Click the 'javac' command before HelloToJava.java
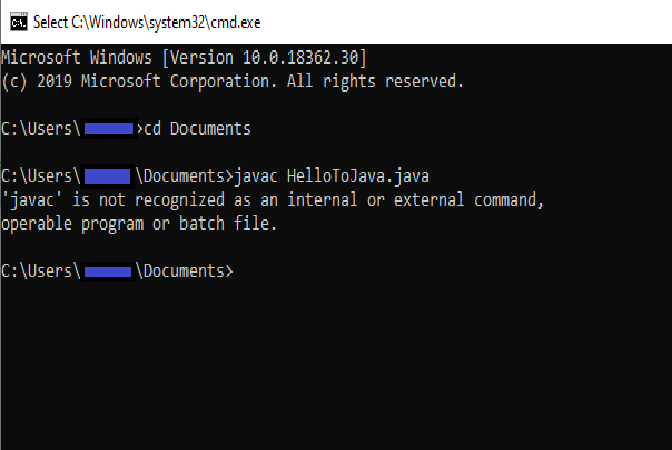Viewport: 672px width, 450px height. [256, 176]
